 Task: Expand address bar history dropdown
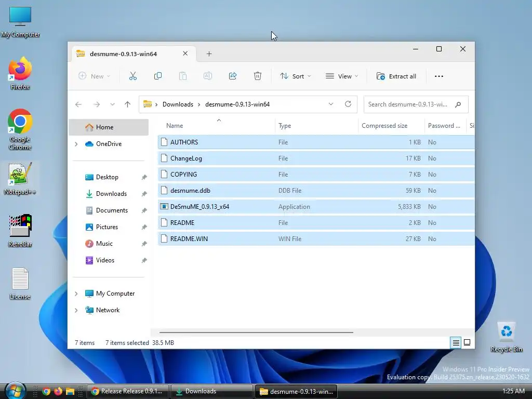[x=331, y=104]
